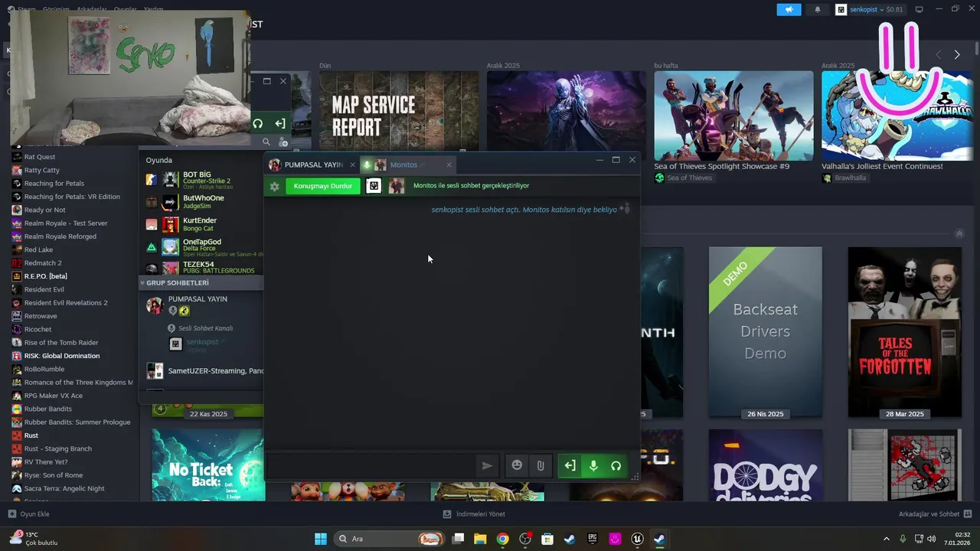The width and height of the screenshot is (980, 551).
Task: Click Konuşmayı Durdur button
Action: pos(323,186)
